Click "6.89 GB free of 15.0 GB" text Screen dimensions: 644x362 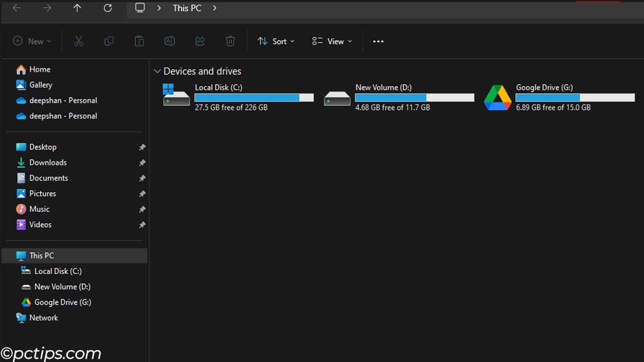click(553, 107)
